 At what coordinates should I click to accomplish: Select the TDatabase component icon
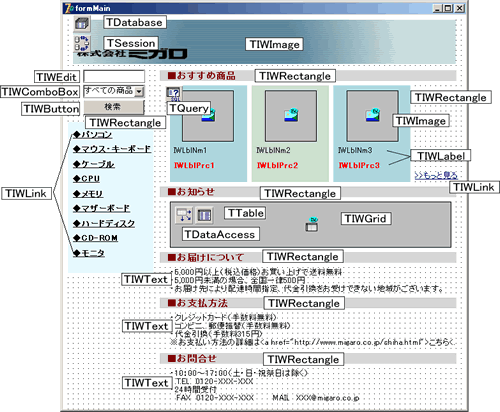pyautogui.click(x=82, y=24)
